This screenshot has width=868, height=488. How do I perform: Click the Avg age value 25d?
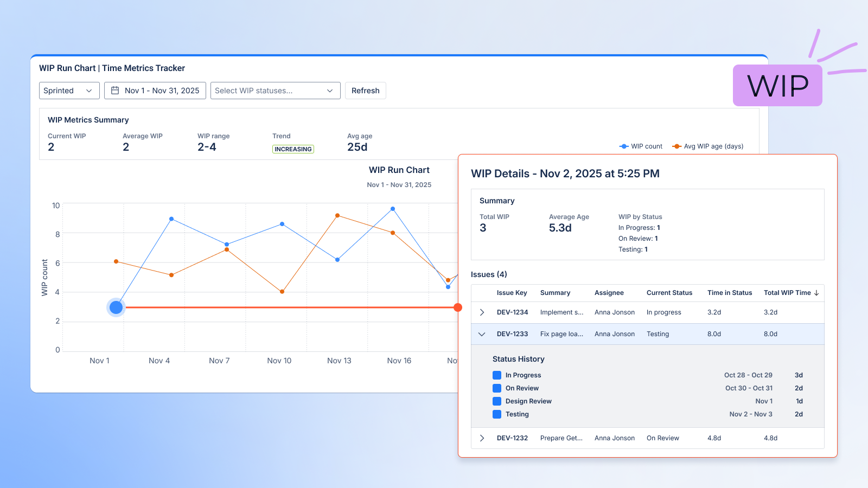click(358, 147)
